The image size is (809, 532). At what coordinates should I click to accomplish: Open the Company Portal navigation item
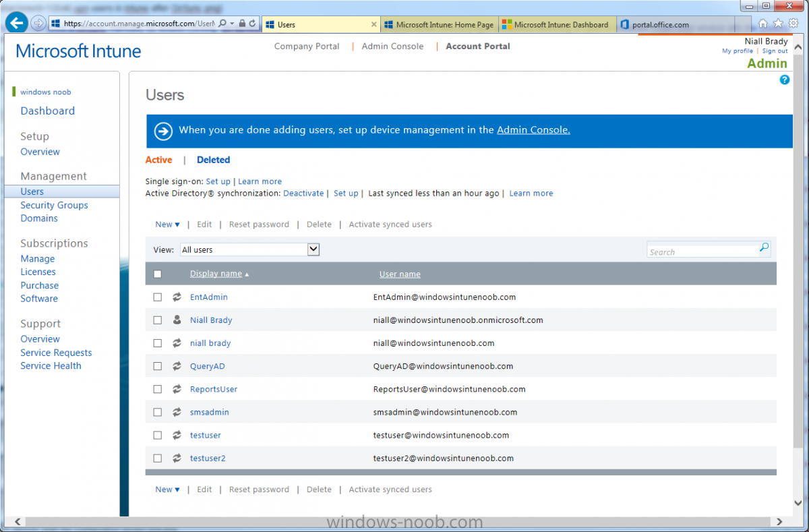(x=307, y=47)
